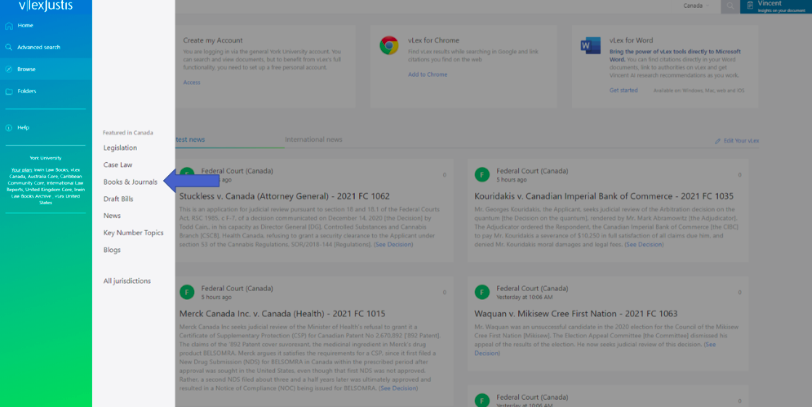Open the Home icon in sidebar

9,25
